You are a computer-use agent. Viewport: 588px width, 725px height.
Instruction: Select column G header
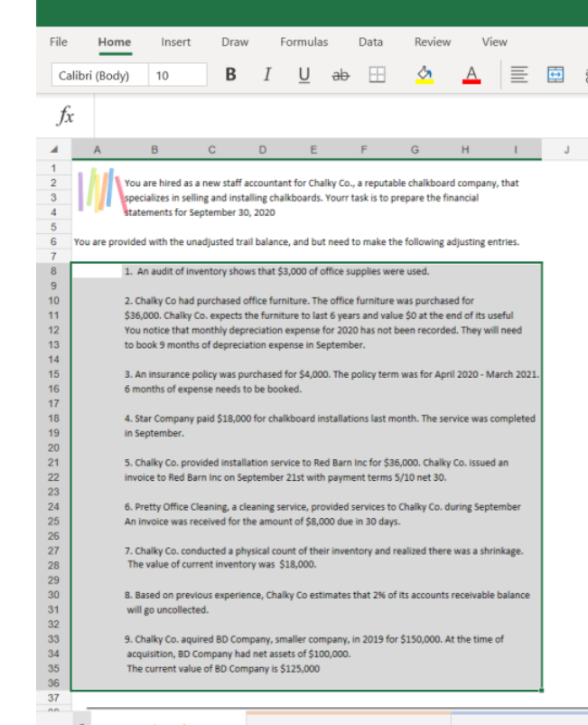[x=415, y=149]
